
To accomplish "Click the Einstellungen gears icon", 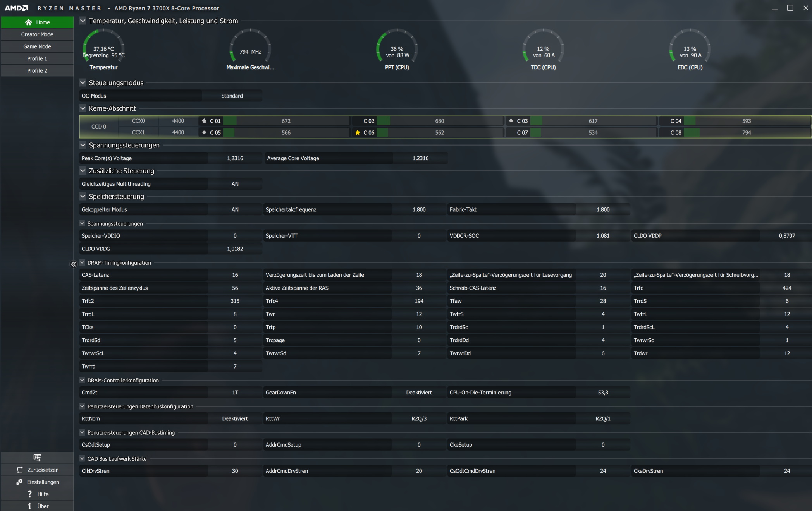I will tap(19, 482).
